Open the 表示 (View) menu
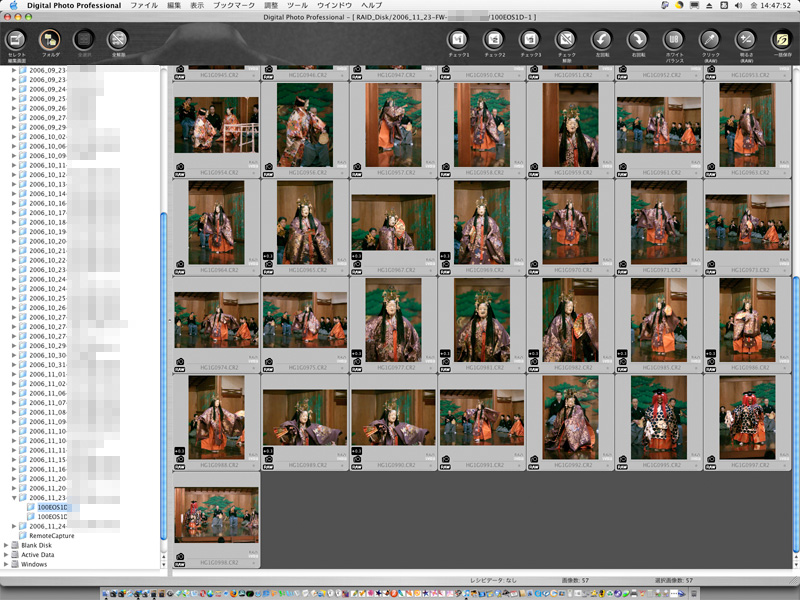This screenshot has height=600, width=800. coord(197,5)
